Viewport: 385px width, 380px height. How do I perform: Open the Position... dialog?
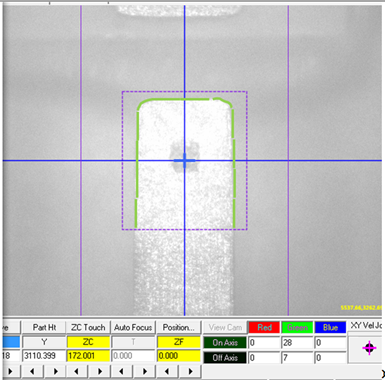pos(179,327)
